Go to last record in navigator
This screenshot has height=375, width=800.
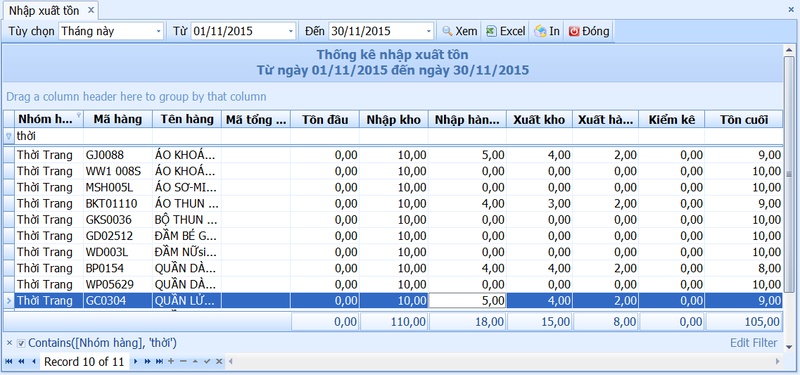[x=159, y=361]
